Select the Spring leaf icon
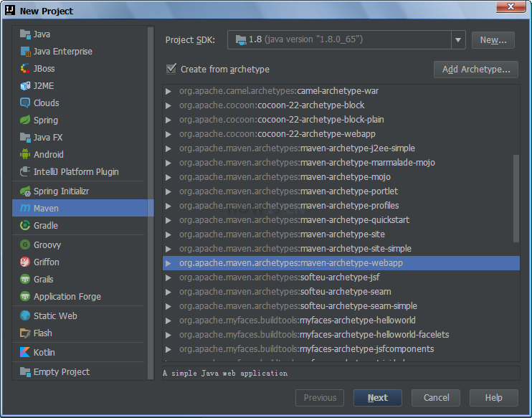 coord(25,120)
